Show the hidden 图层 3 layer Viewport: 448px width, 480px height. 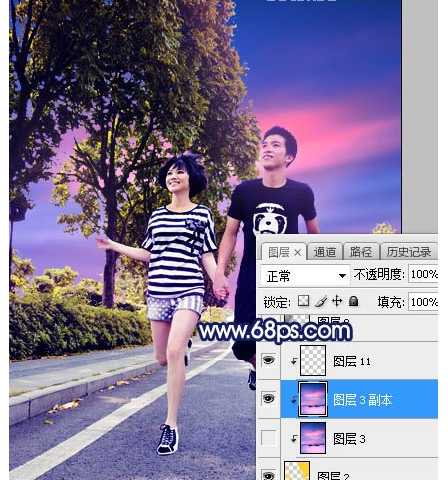(x=268, y=437)
